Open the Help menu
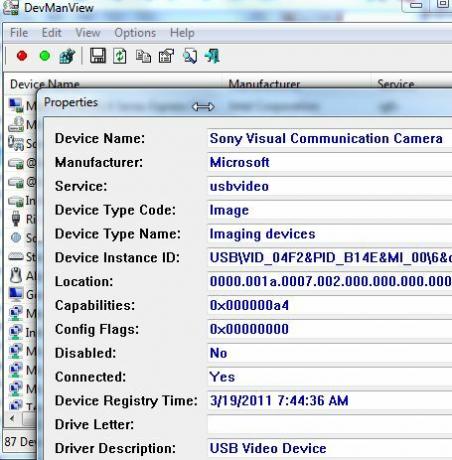 pos(182,33)
